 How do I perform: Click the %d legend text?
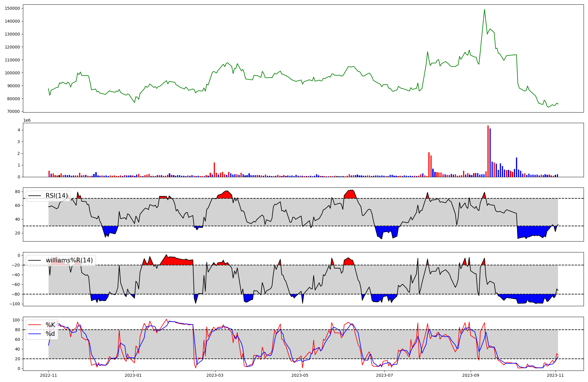tap(50, 334)
